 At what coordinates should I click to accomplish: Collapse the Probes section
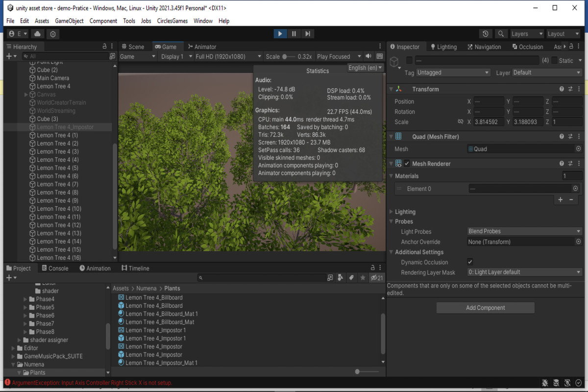391,221
